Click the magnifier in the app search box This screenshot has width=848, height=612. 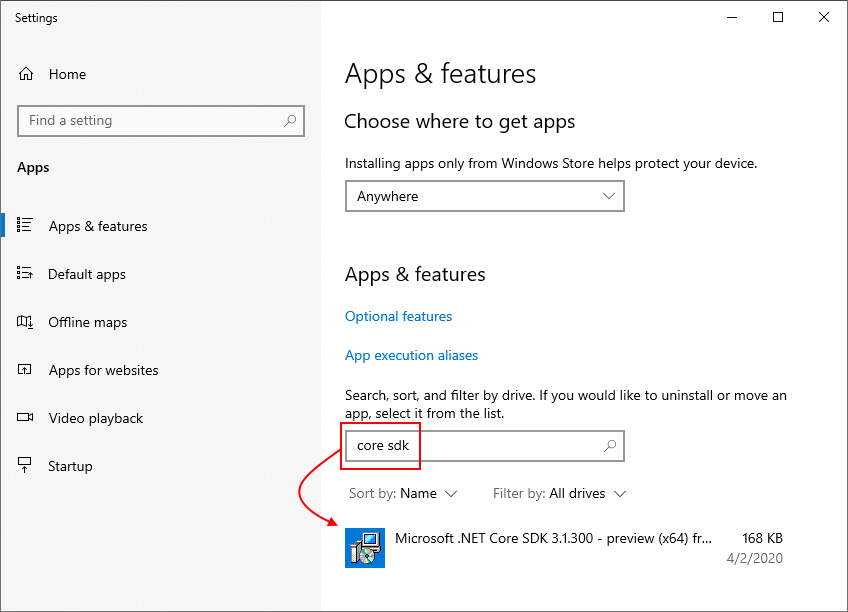click(610, 446)
